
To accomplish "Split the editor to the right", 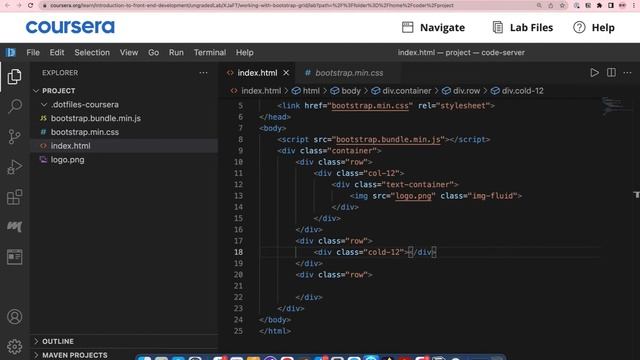I will point(611,73).
